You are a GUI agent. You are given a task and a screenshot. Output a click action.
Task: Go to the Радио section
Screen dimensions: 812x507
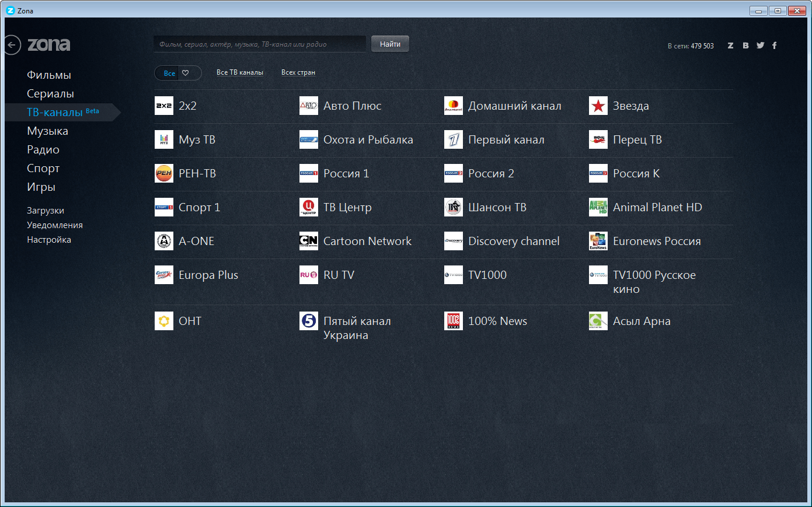click(43, 149)
